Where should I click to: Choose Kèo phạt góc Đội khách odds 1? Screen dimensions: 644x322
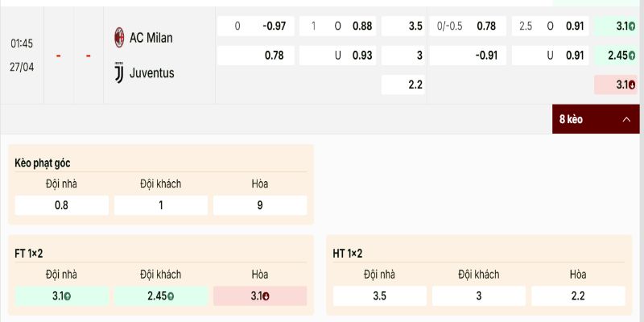click(x=160, y=205)
